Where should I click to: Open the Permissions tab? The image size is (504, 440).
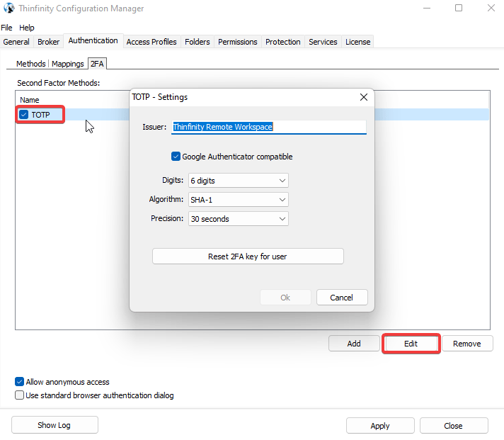238,42
